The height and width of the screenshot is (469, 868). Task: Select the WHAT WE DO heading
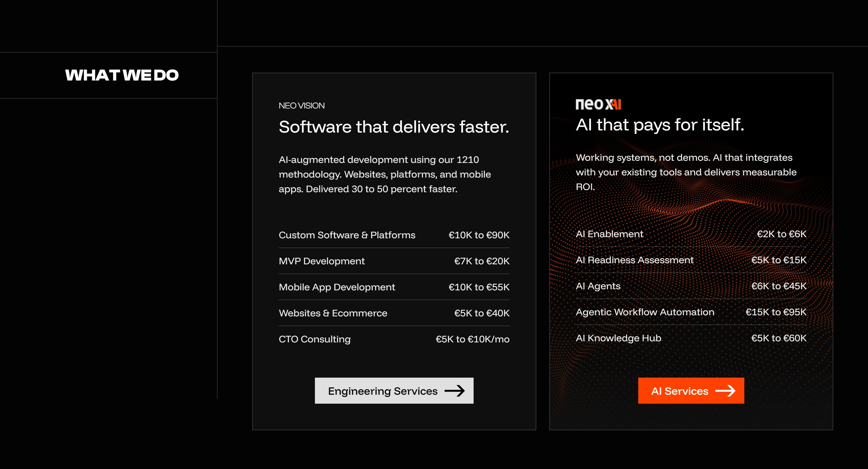[x=122, y=75]
